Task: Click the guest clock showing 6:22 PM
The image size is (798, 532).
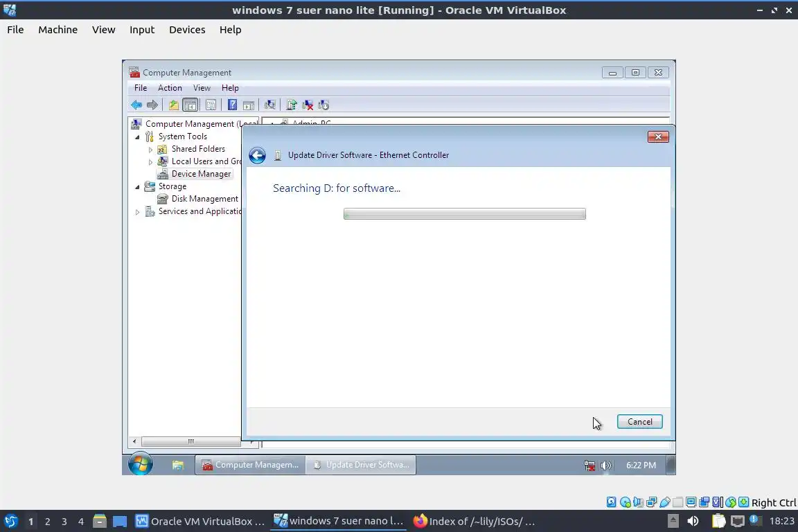Action: [x=641, y=465]
